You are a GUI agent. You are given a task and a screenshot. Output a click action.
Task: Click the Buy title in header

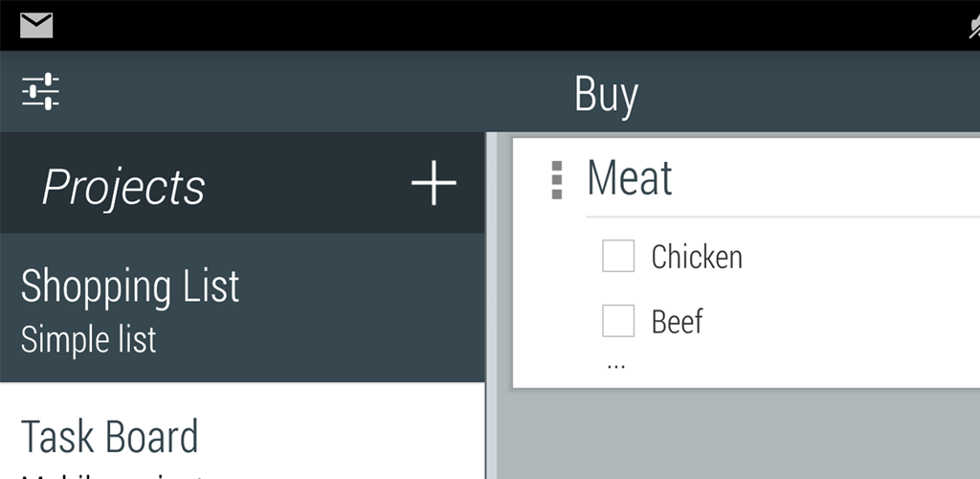coord(606,94)
